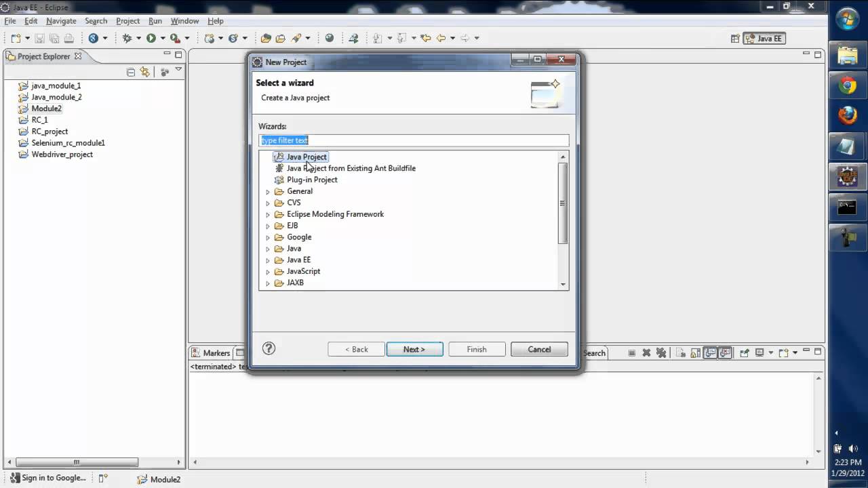Click the Next > button
The width and height of the screenshot is (868, 488).
coord(414,349)
